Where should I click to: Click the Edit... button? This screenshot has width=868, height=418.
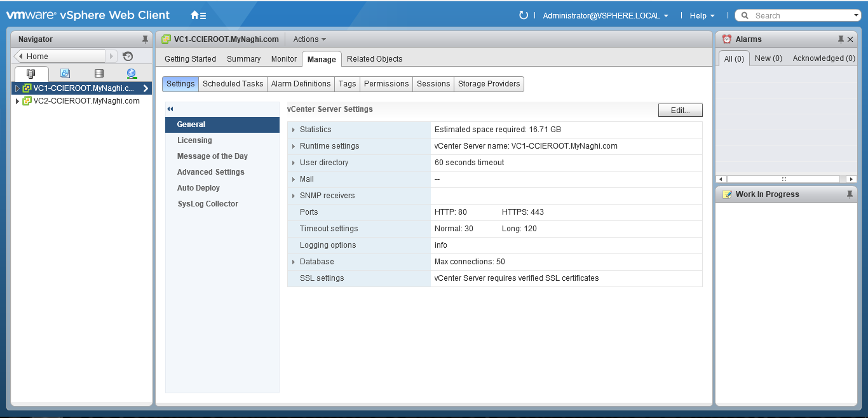tap(680, 111)
